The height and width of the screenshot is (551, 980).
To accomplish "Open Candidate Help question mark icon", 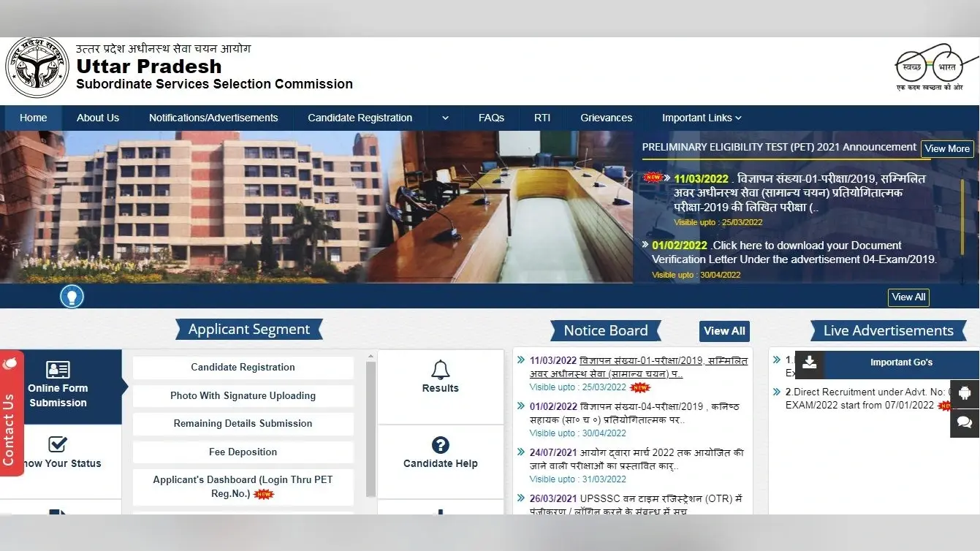I will (x=441, y=445).
